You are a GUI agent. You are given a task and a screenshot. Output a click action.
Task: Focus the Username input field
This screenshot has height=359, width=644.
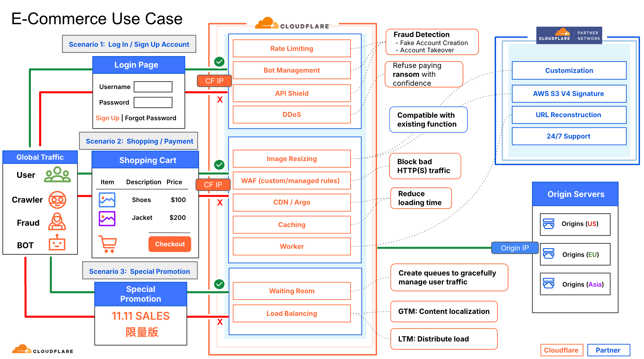(x=153, y=87)
